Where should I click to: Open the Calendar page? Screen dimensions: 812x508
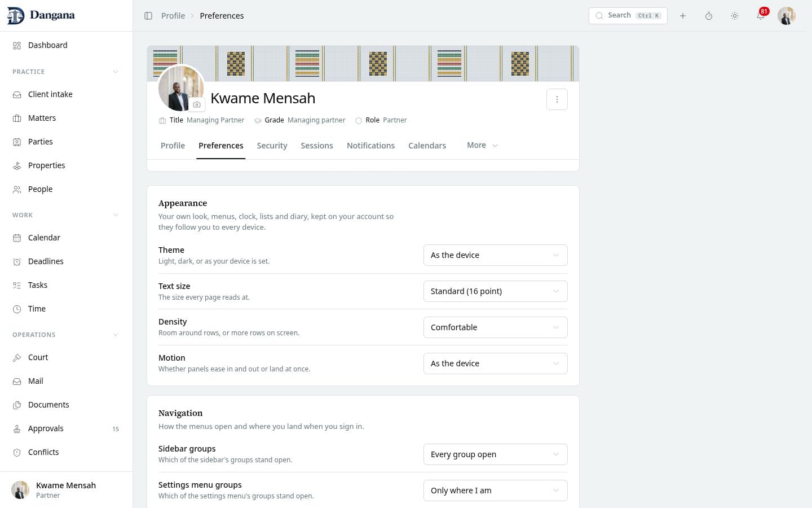pos(67,238)
